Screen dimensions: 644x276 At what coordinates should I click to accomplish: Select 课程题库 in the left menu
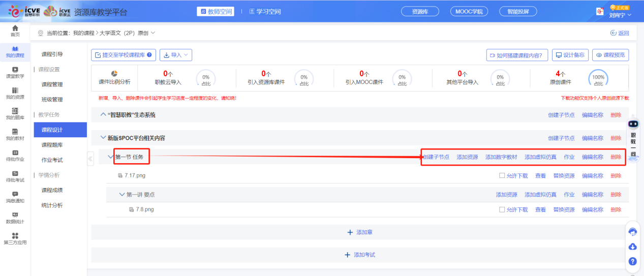coord(52,145)
